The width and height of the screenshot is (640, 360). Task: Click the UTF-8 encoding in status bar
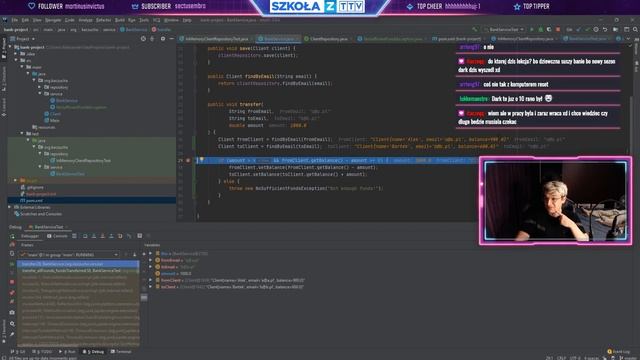574,358
